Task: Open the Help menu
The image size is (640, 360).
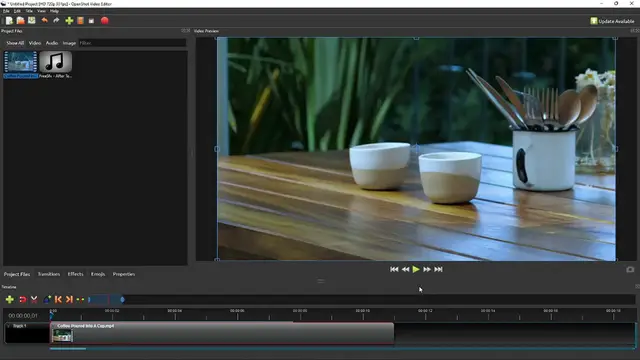Action: [54, 11]
